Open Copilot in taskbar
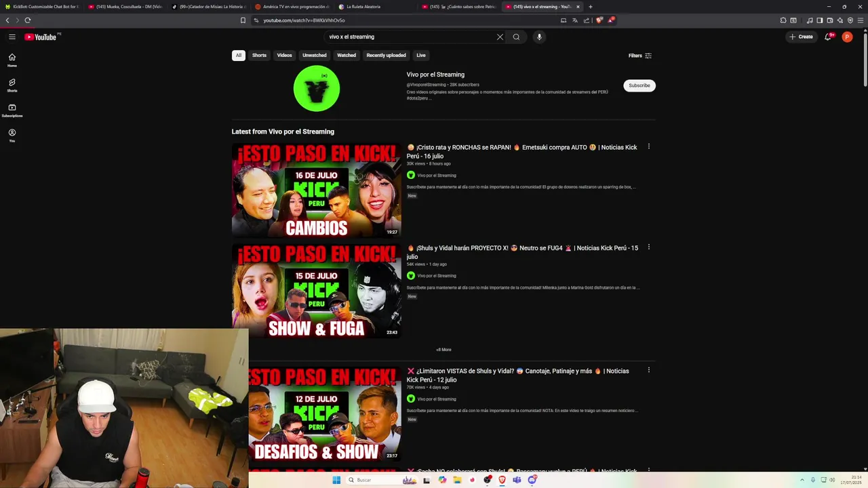 point(442,480)
